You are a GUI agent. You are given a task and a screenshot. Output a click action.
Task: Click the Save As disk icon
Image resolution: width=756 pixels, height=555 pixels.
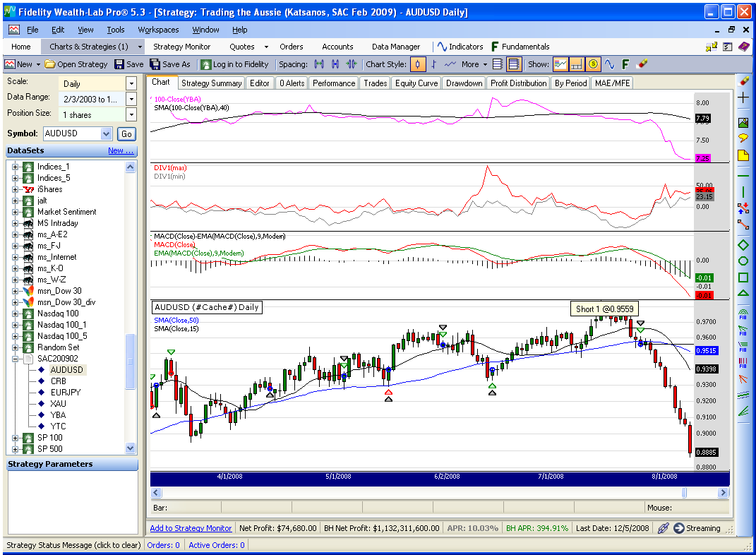tap(155, 64)
